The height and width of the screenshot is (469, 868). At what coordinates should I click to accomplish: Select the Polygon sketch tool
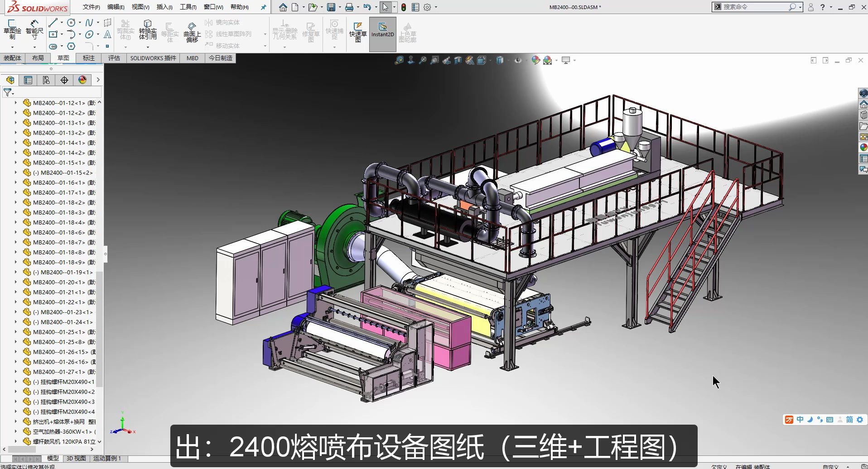click(x=71, y=46)
